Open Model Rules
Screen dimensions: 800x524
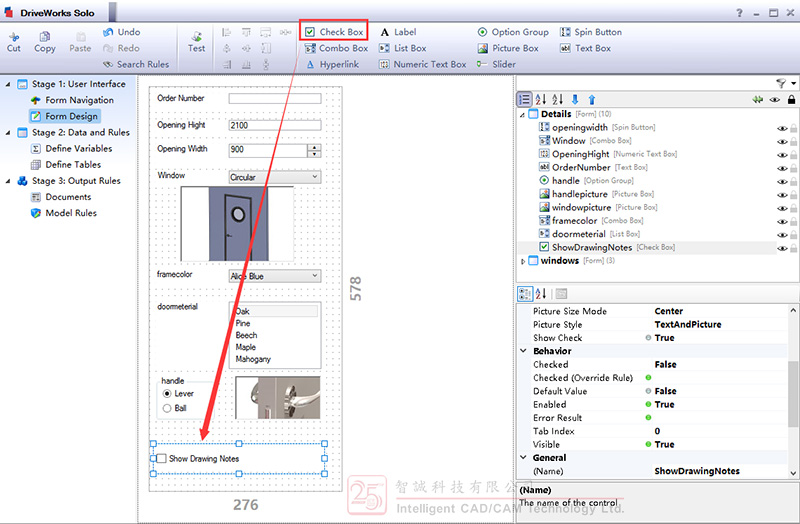coord(71,213)
